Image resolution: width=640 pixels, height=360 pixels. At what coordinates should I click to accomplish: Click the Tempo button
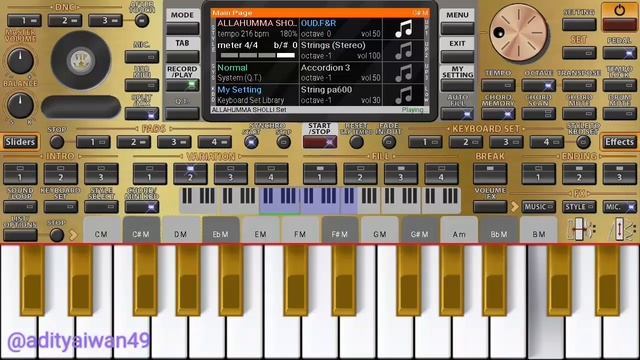498,85
